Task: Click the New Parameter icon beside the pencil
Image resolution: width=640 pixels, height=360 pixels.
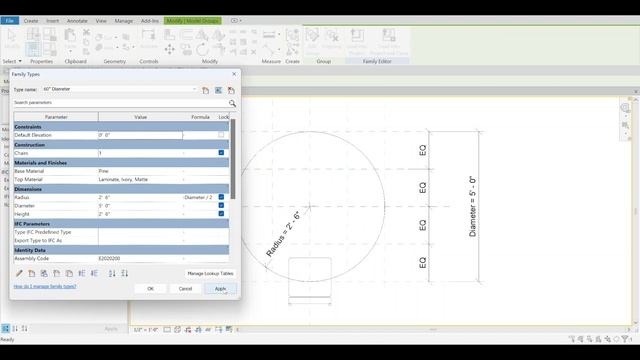Action: coord(32,273)
